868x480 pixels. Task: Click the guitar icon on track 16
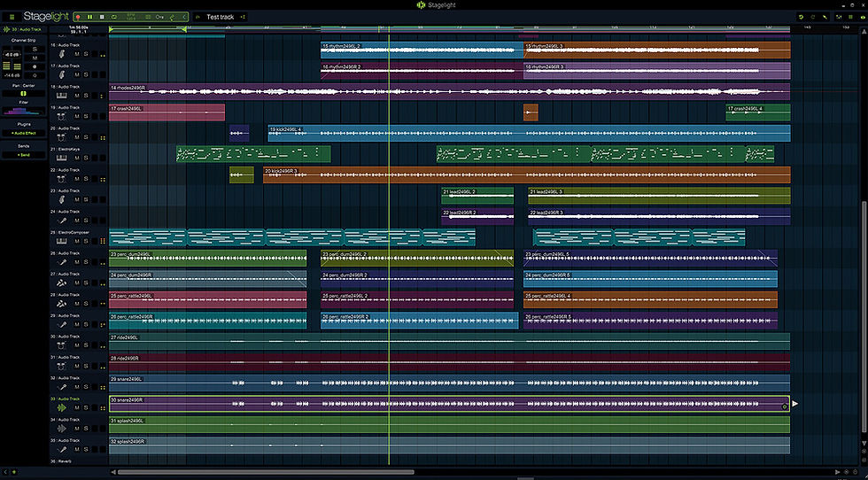62,55
